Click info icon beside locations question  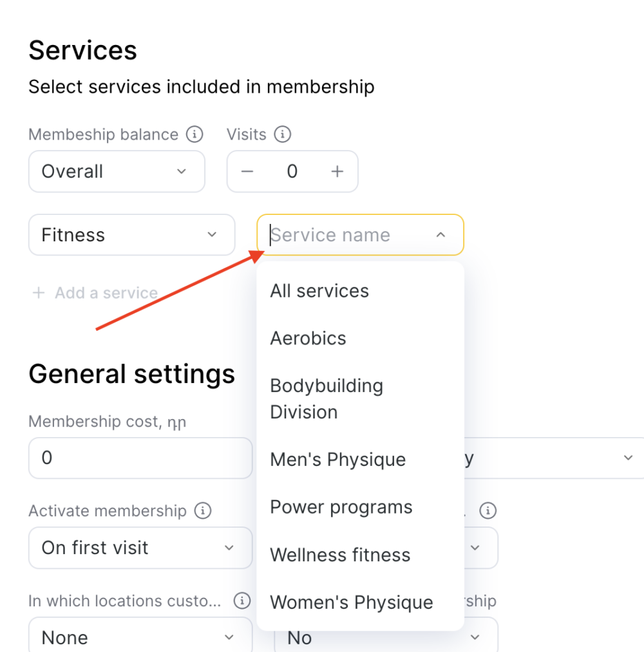[242, 601]
